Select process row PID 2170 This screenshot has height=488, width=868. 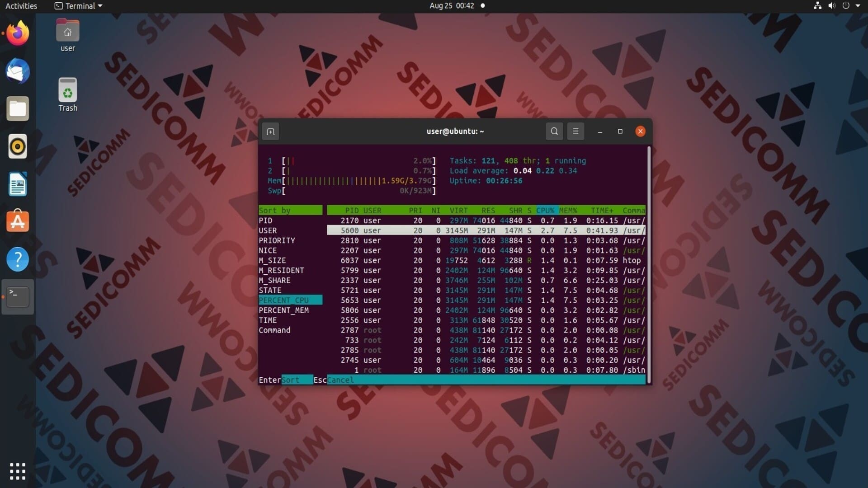pos(486,221)
